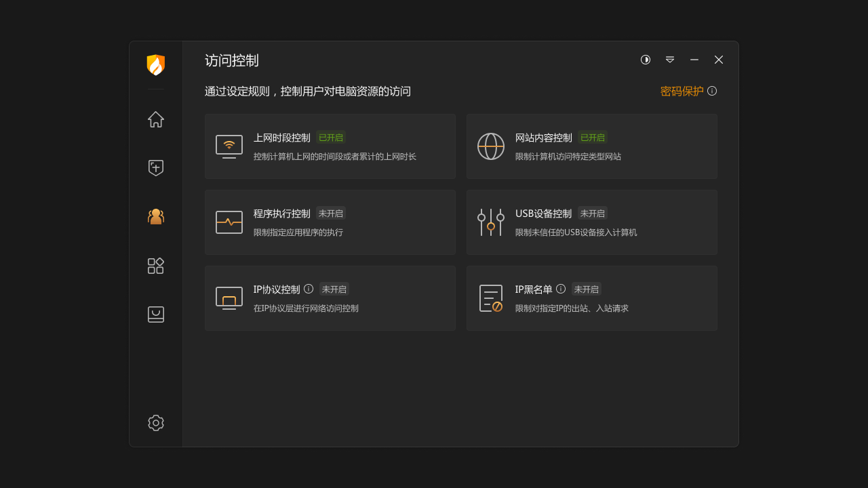Click the highlighted access control users icon

(155, 216)
